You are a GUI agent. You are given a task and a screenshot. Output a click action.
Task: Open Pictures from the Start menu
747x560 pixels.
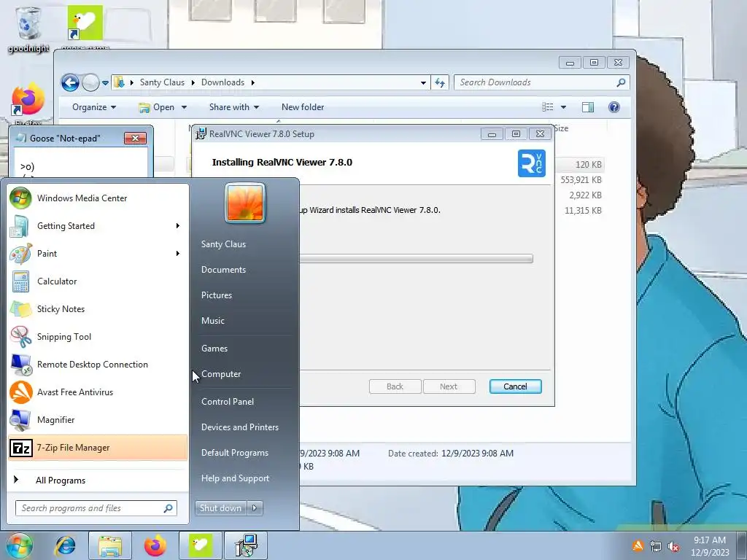coord(216,295)
